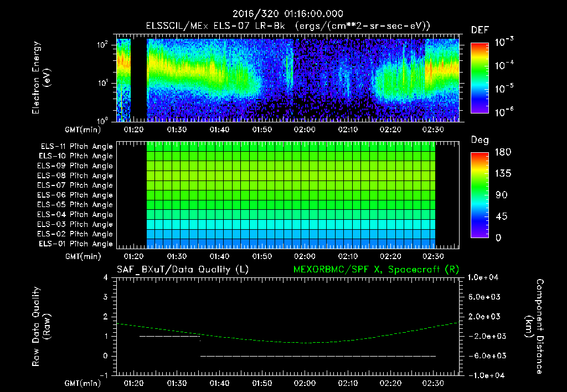Click the Deg pitch angle color bar

pos(480,195)
